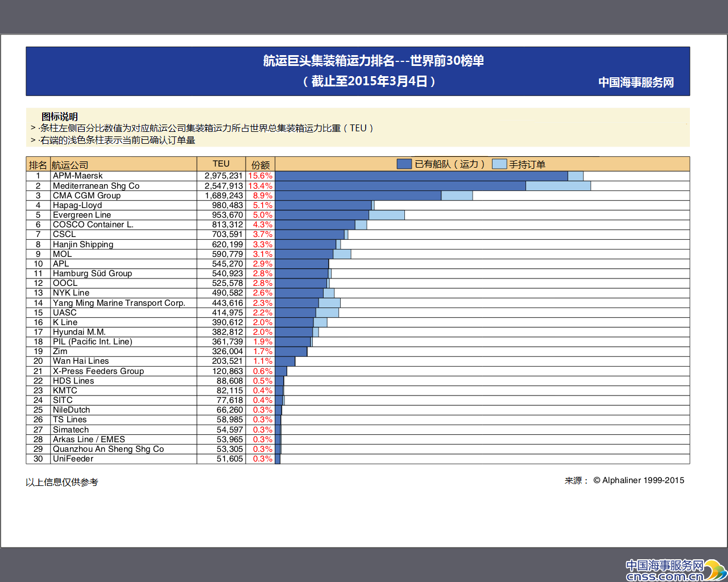Click the Hyundai M.M. entry
This screenshot has width=728, height=582.
pyautogui.click(x=79, y=332)
